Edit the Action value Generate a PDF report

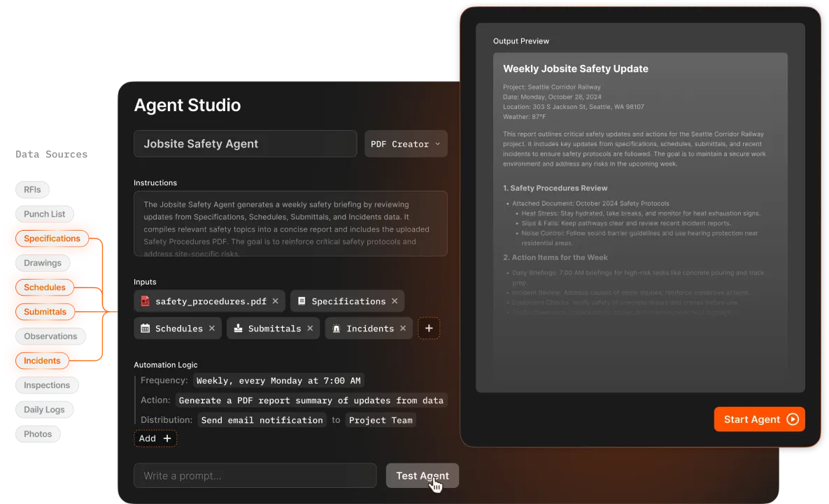(x=311, y=401)
